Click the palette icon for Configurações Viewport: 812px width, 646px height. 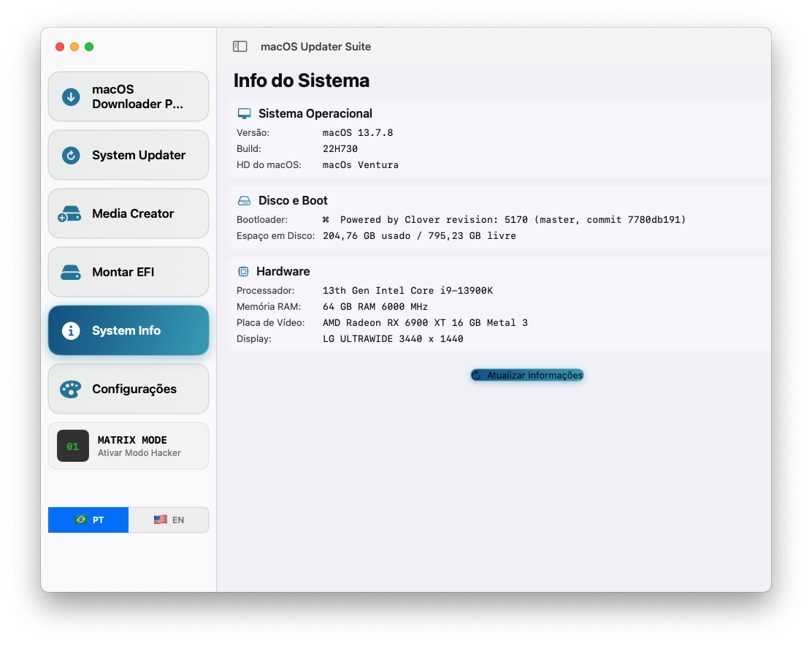[70, 389]
